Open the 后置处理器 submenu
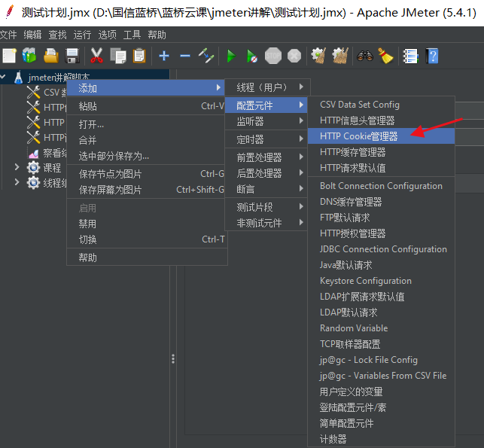This screenshot has width=484, height=448. tap(266, 173)
